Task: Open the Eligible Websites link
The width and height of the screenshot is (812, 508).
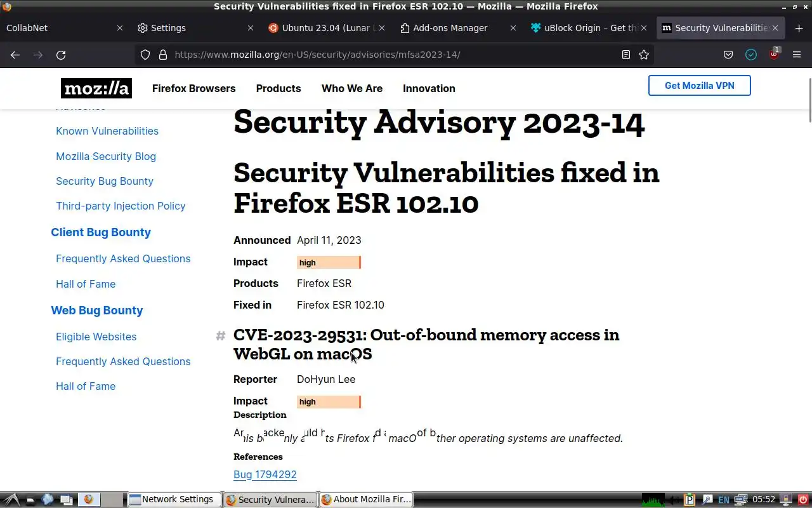Action: coord(96,337)
